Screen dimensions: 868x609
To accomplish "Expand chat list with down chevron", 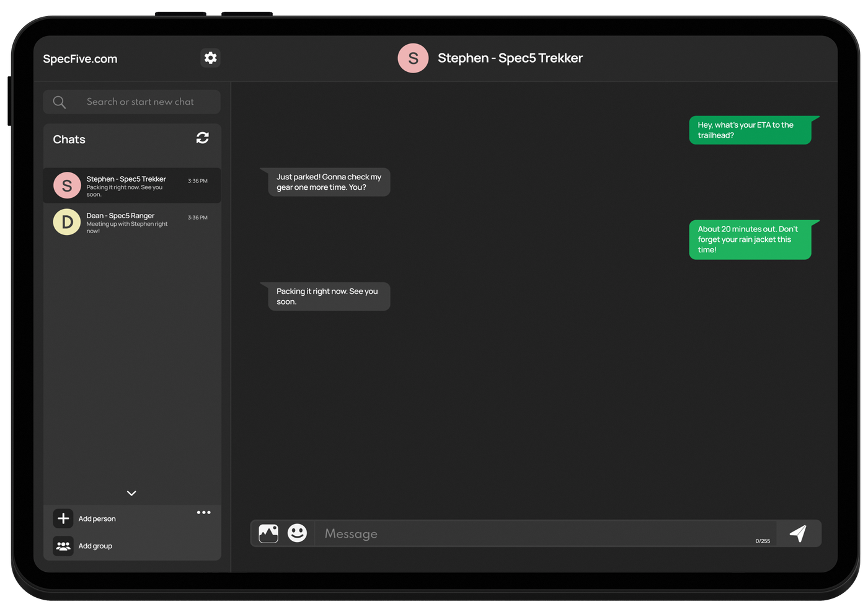I will [131, 493].
